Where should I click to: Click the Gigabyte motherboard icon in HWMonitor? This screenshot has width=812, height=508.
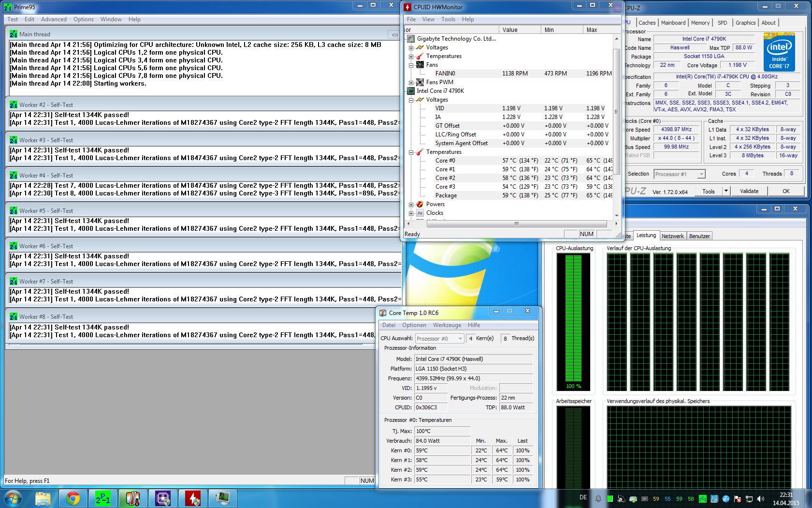[411, 39]
